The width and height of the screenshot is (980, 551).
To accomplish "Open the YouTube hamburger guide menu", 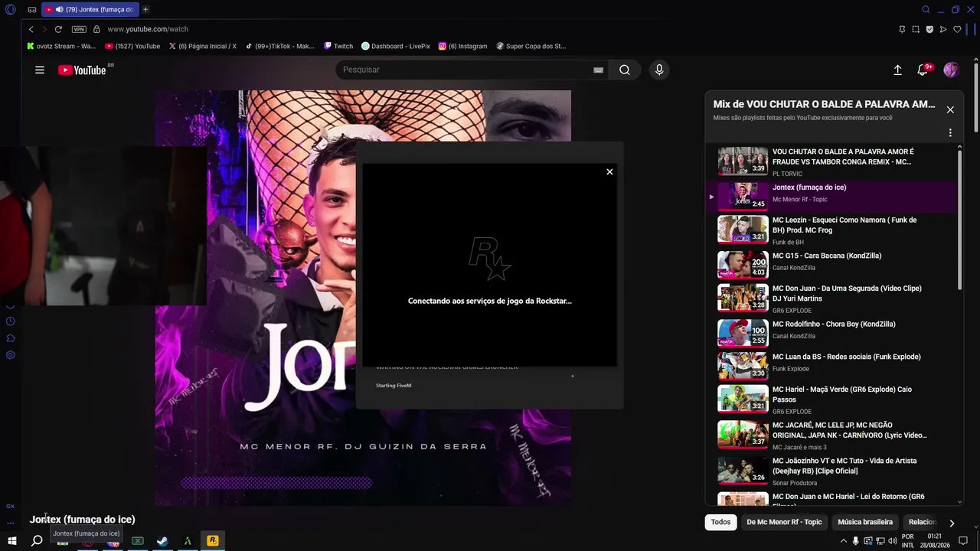I will coord(40,70).
